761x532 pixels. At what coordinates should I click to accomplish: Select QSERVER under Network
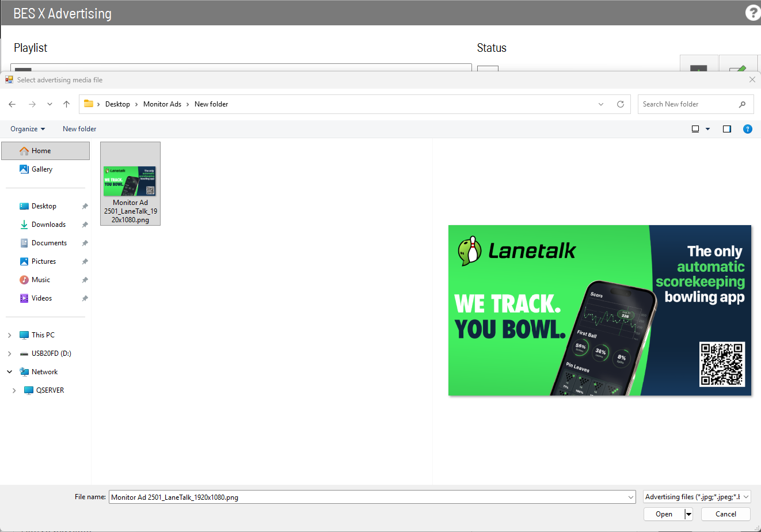(50, 390)
